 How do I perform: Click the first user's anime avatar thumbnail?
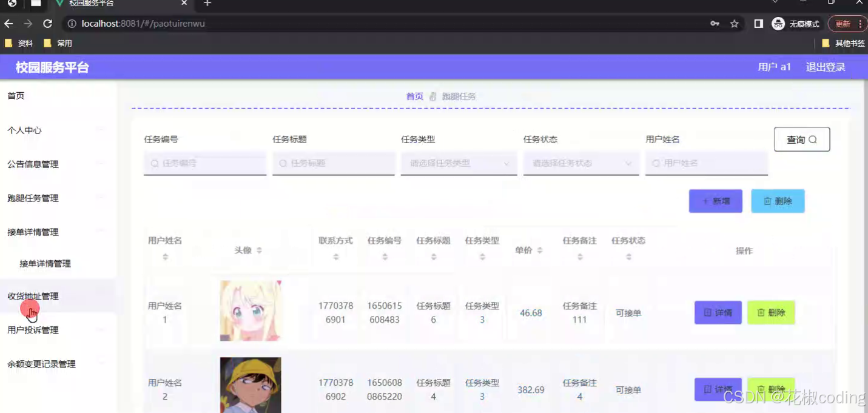click(251, 310)
